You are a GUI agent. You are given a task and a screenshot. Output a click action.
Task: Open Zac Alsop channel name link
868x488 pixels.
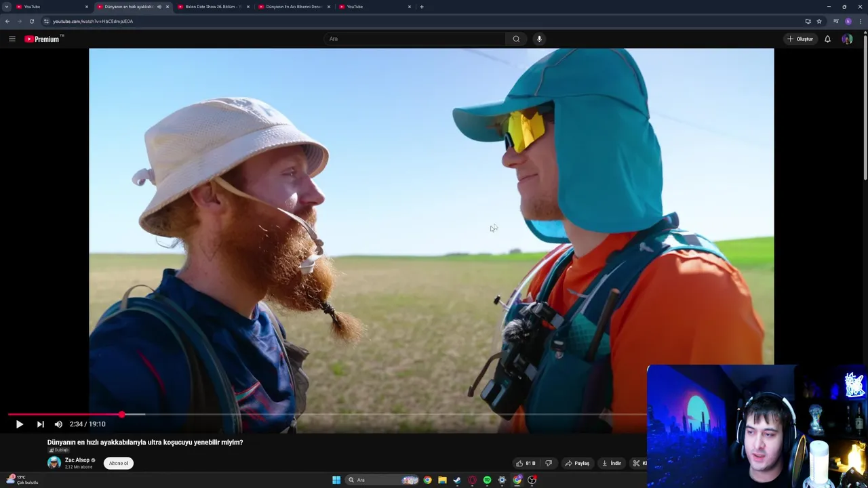(x=77, y=460)
